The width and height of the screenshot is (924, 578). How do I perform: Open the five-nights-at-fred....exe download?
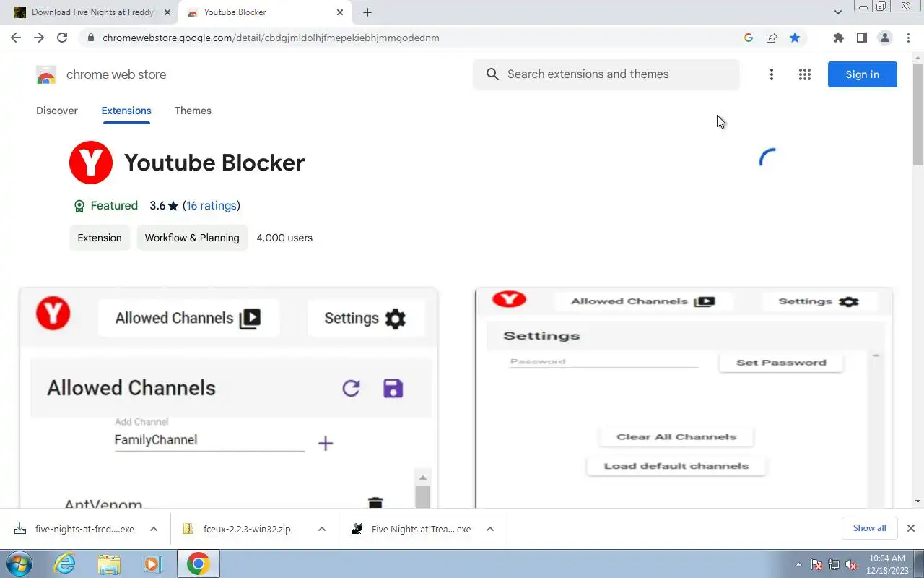(x=76, y=529)
